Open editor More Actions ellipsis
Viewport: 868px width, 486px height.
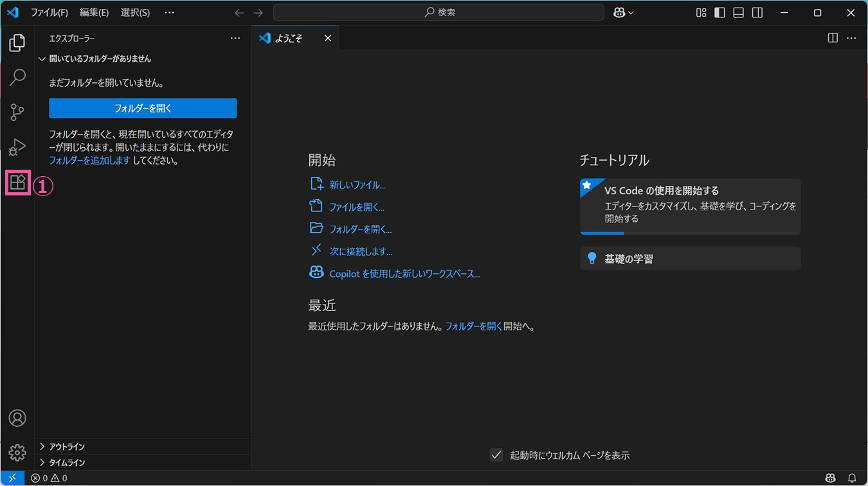851,38
